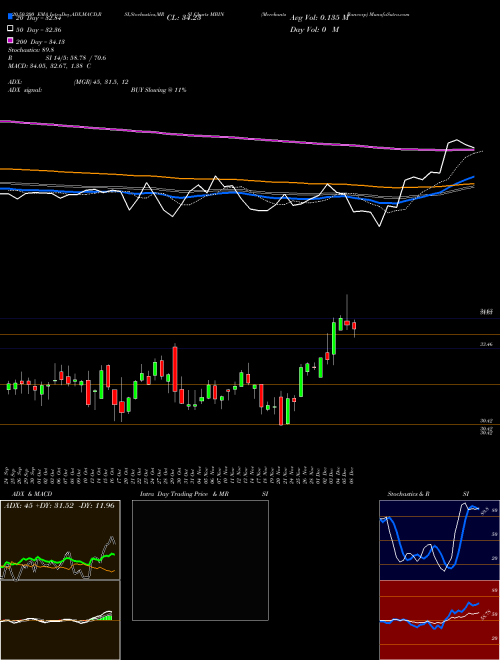The image size is (500, 660).
Task: Click the white 50 Day legend swatch
Action: coord(10,29)
